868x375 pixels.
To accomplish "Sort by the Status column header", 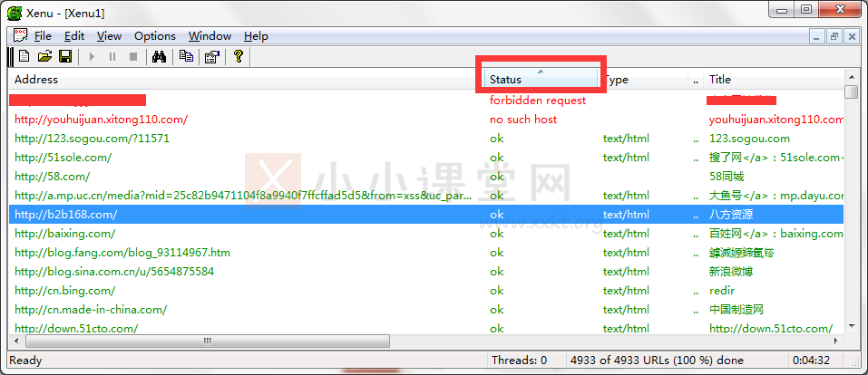I will (541, 79).
